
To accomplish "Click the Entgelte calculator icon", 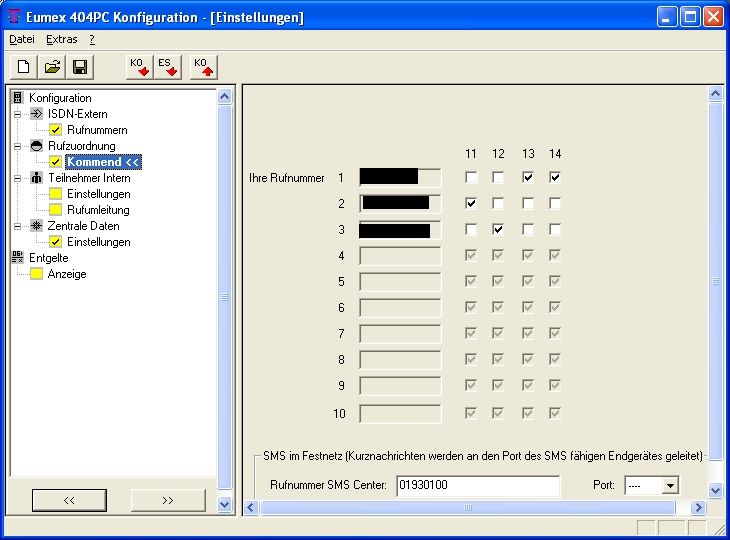I will 18,257.
